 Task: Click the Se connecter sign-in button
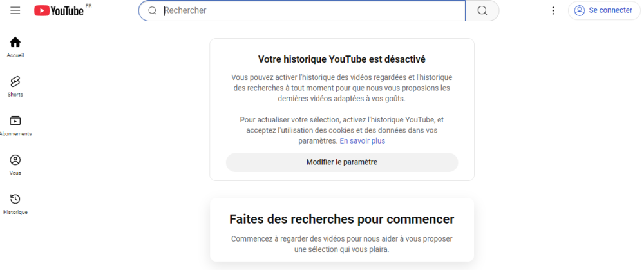(x=603, y=10)
